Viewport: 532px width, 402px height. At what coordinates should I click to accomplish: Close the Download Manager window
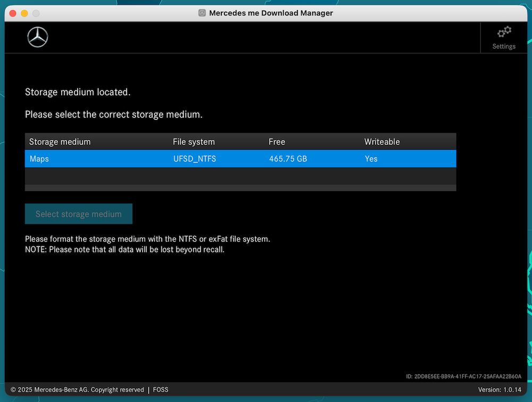click(x=13, y=13)
